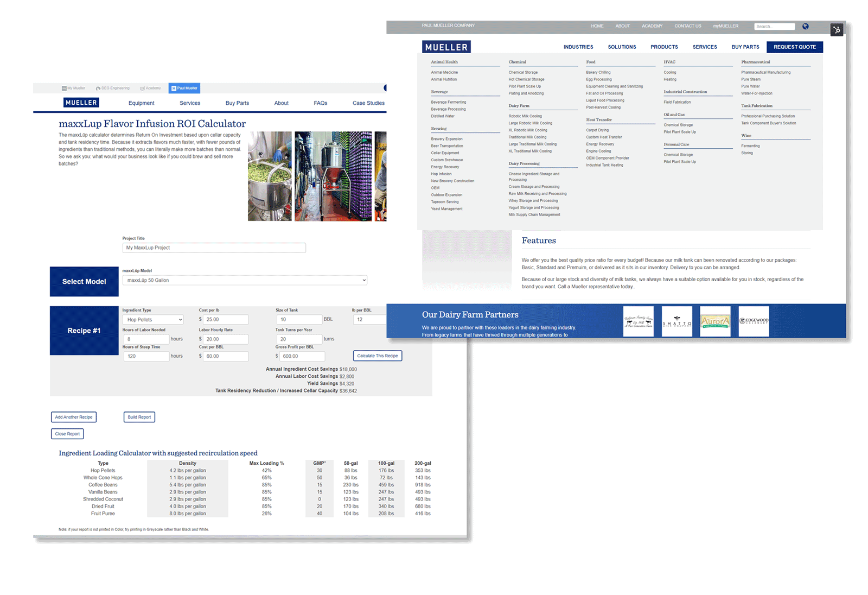Open the SERVICES menu on the dairy page
The image size is (868, 595).
coord(705,47)
